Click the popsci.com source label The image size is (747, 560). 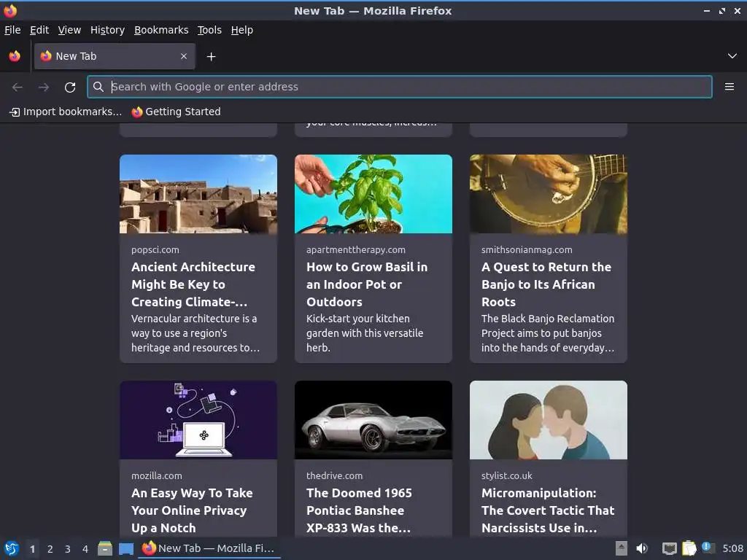pyautogui.click(x=155, y=249)
